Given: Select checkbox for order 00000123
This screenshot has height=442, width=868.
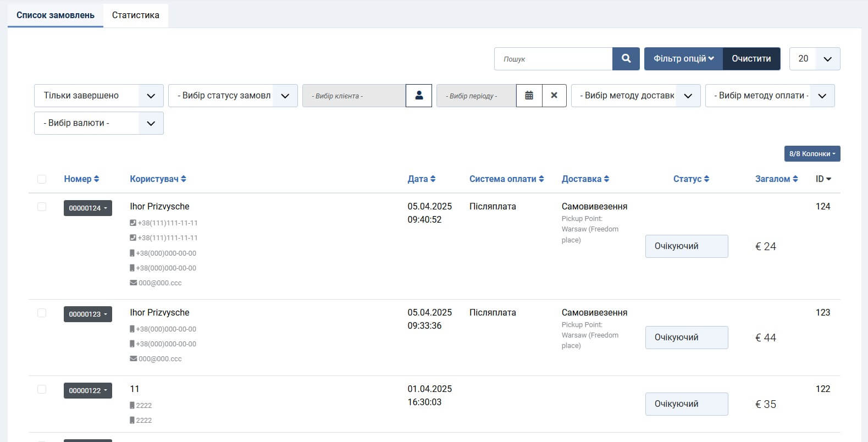Looking at the screenshot, I should pos(42,313).
